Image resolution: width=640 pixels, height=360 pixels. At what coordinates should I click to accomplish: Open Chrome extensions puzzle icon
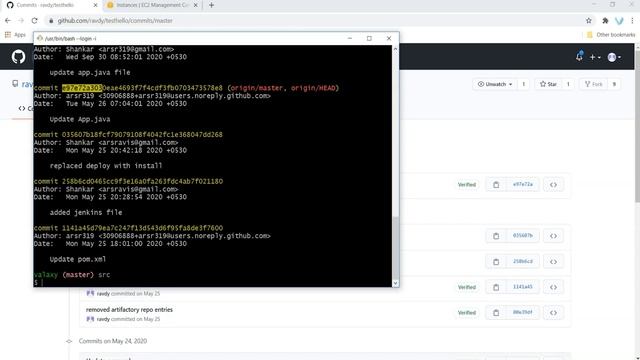pyautogui.click(x=605, y=20)
